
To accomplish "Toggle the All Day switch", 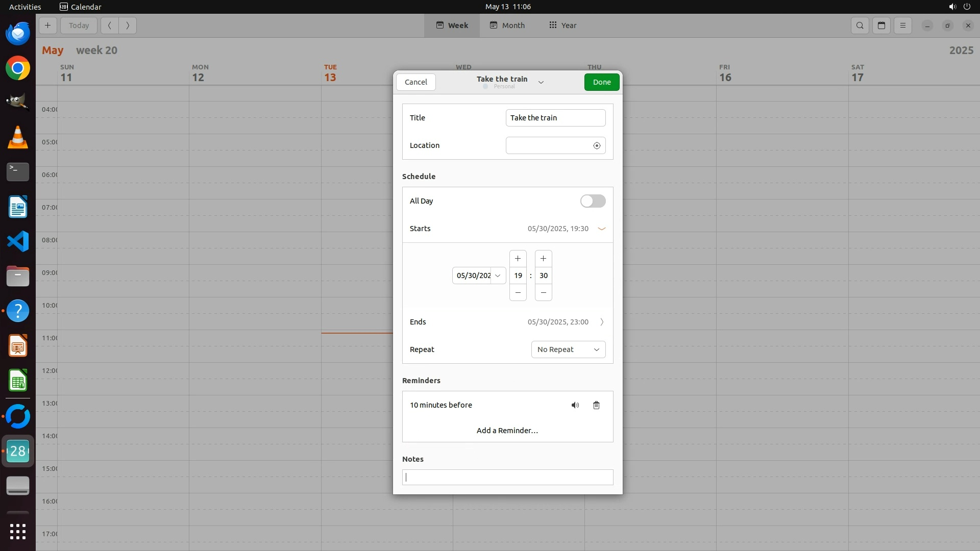I will tap(593, 202).
